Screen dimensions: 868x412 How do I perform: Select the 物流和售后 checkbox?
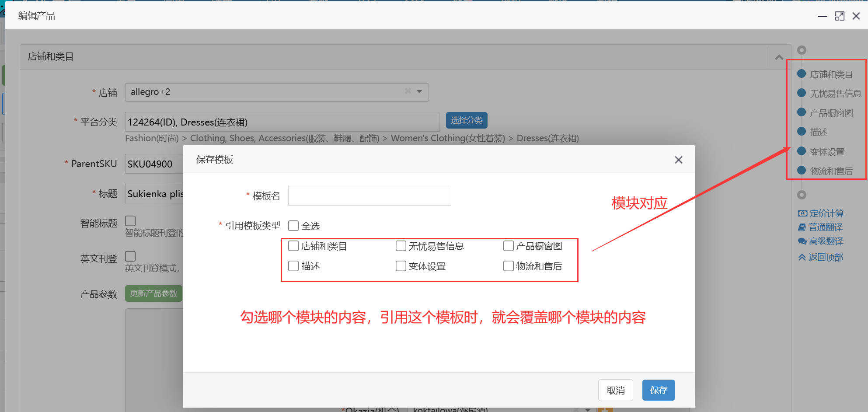click(x=508, y=266)
